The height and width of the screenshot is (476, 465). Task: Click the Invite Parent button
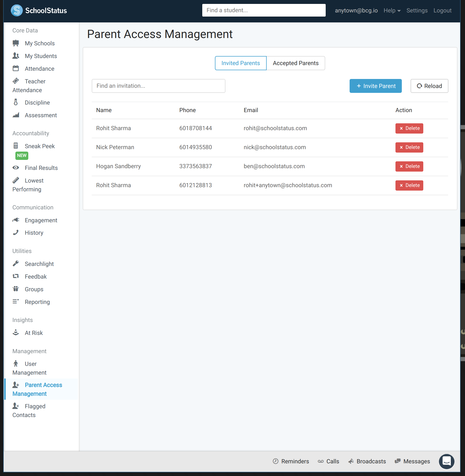pyautogui.click(x=375, y=86)
